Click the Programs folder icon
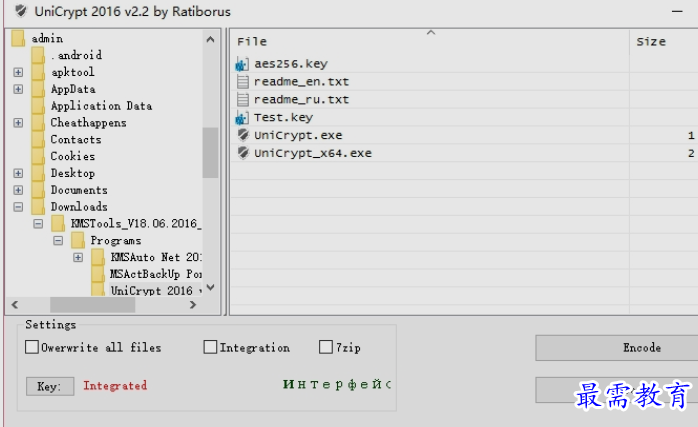The height and width of the screenshot is (427, 698). (78, 240)
